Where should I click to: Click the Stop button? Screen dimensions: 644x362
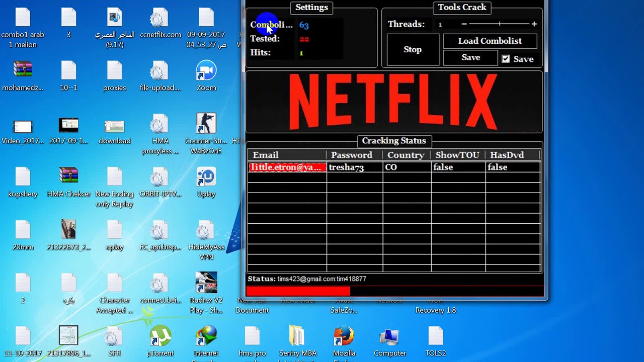pyautogui.click(x=413, y=49)
